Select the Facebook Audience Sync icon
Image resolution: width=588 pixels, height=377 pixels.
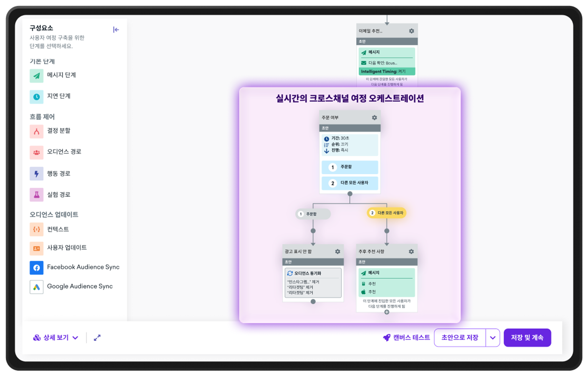coord(36,268)
